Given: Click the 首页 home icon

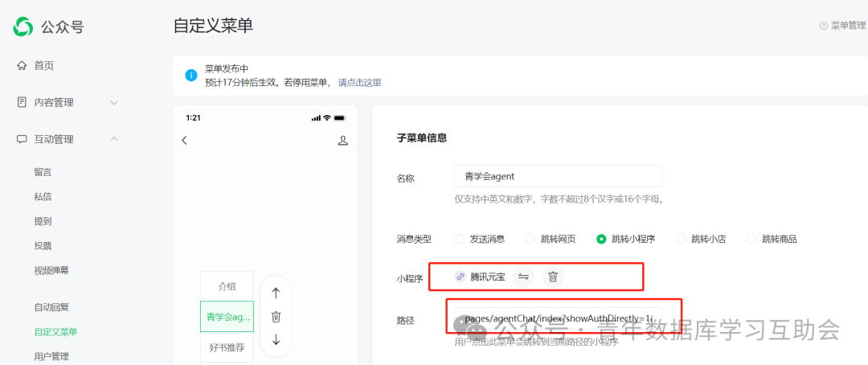Looking at the screenshot, I should [22, 66].
